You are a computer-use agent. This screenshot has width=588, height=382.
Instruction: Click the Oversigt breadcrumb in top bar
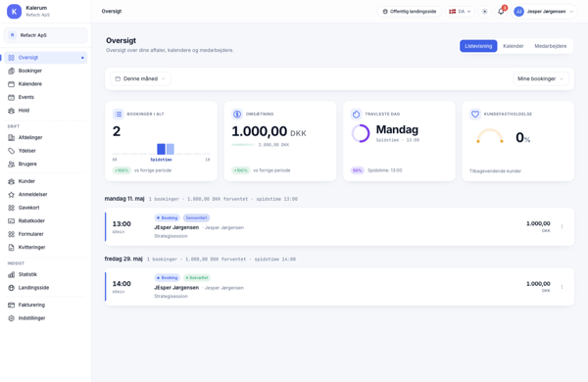pos(112,11)
